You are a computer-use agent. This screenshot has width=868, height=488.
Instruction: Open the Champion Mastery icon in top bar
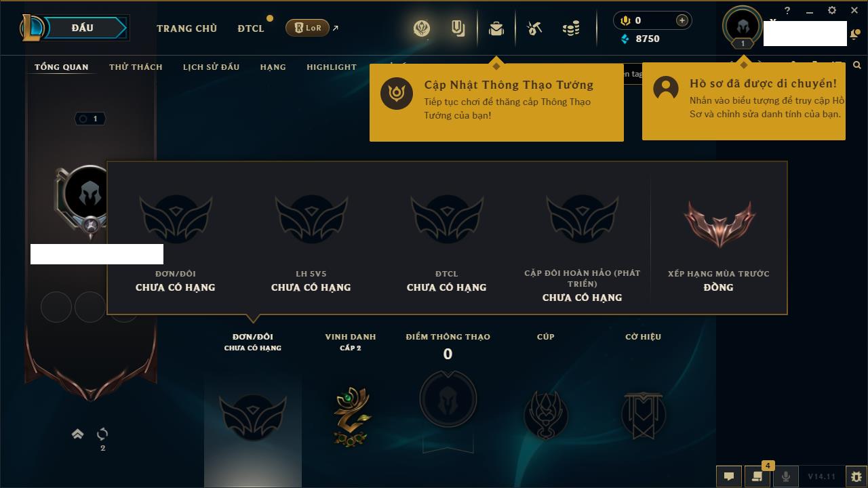pyautogui.click(x=422, y=28)
